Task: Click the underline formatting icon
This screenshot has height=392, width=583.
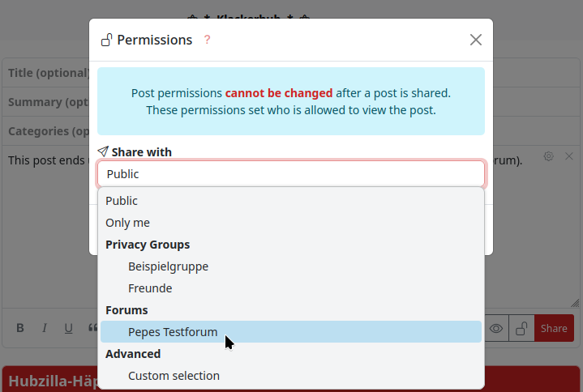Action: [69, 328]
